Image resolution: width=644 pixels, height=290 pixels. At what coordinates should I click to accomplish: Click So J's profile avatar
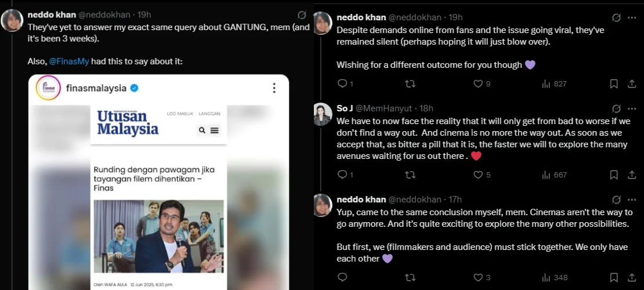(x=322, y=114)
